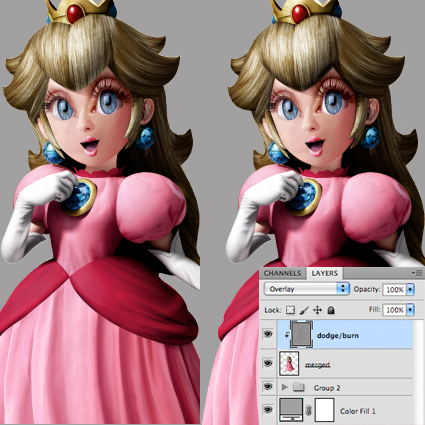Hide the Color Fill 1 layer

[x=268, y=409]
